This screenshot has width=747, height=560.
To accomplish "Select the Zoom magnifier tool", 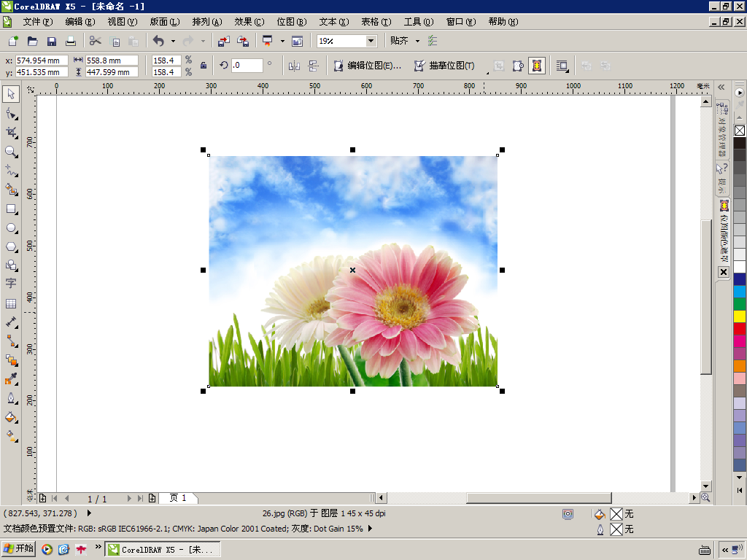I will 11,152.
